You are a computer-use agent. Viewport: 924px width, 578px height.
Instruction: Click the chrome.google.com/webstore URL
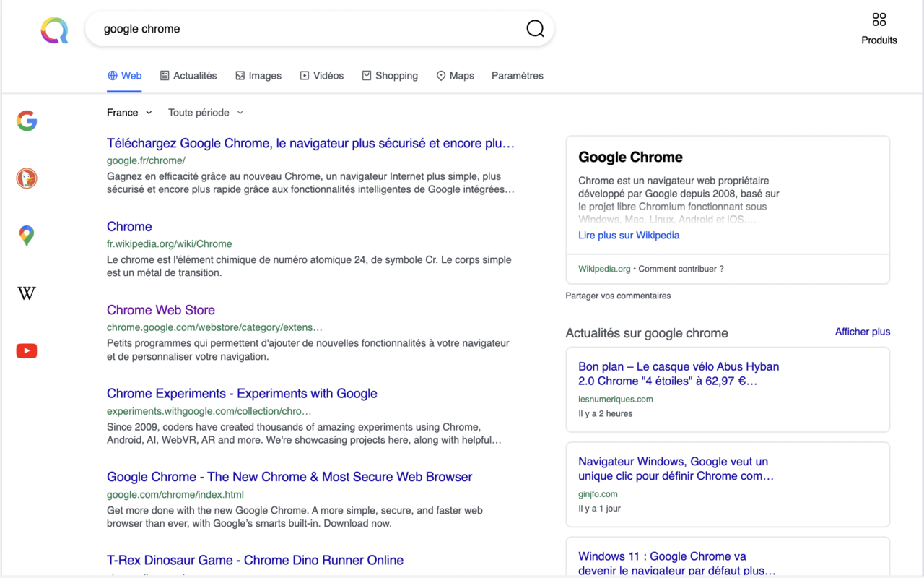point(214,327)
